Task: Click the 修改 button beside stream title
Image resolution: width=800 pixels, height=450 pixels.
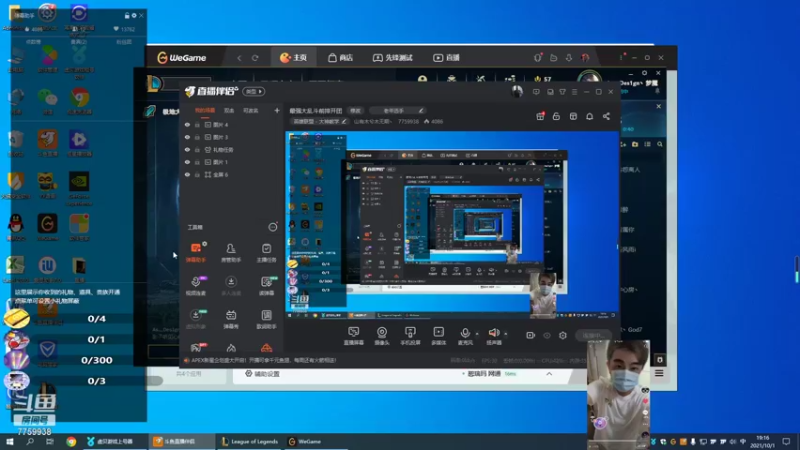Action: 356,110
